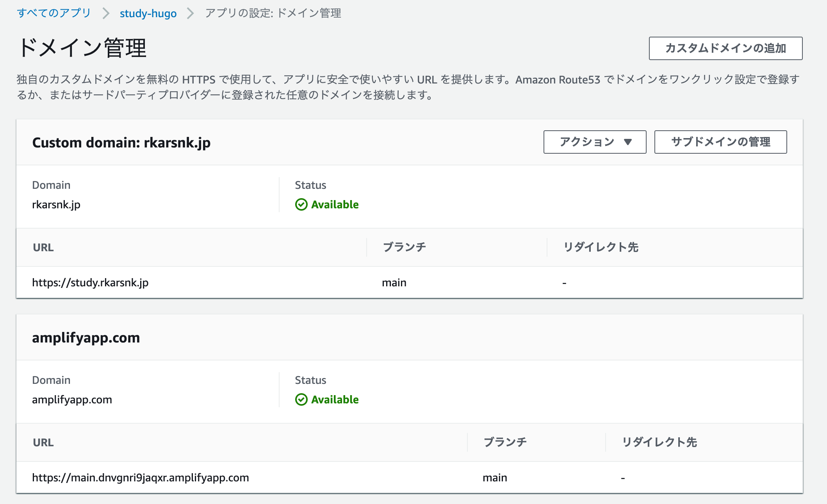Click the Available check icon for rkarsnk.jp
The image size is (827, 504).
[301, 204]
